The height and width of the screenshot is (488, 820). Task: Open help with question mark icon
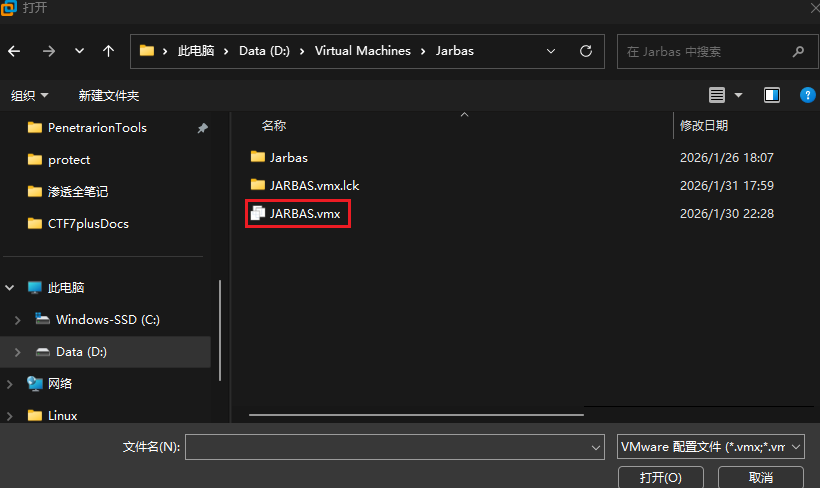click(x=807, y=95)
